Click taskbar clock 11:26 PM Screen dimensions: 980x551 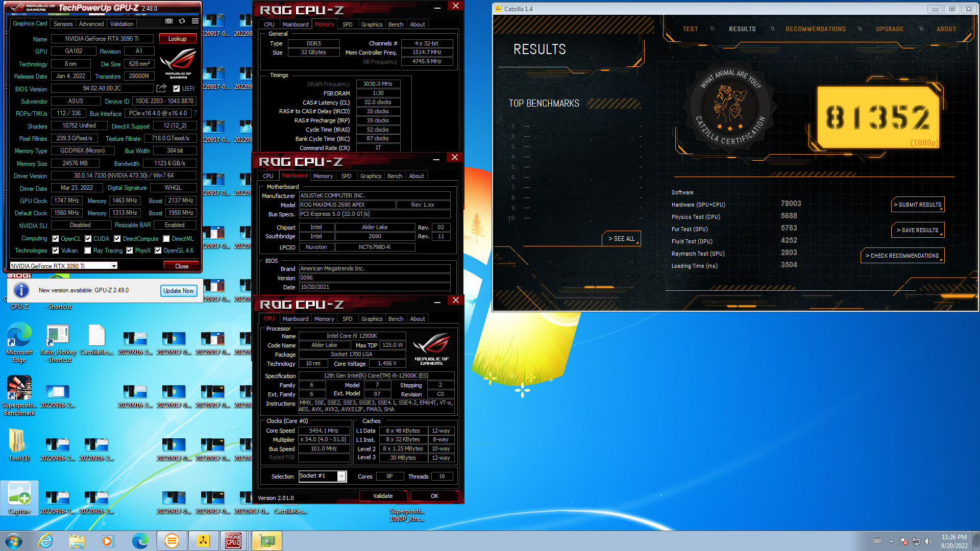click(954, 541)
